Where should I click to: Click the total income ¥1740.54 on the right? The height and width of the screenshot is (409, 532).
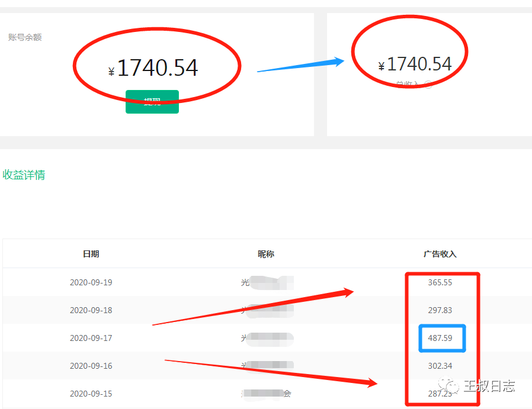(414, 64)
